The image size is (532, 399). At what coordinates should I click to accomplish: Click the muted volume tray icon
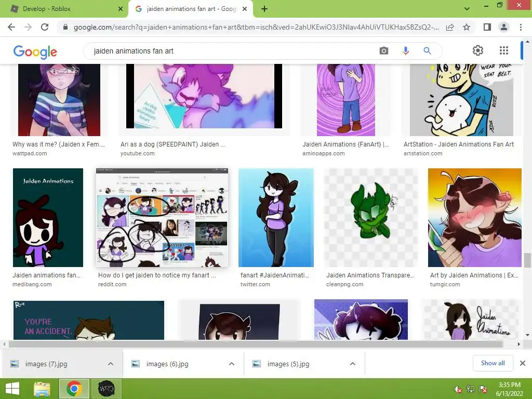tap(458, 389)
